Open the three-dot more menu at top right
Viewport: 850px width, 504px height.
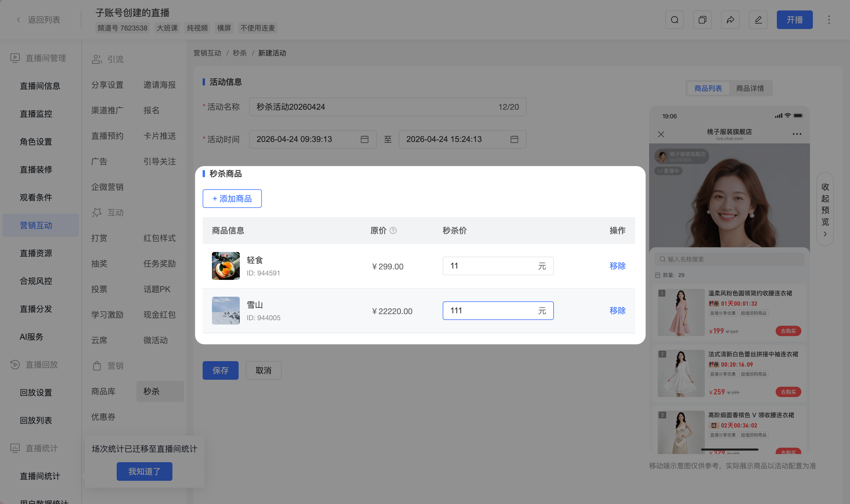click(829, 20)
